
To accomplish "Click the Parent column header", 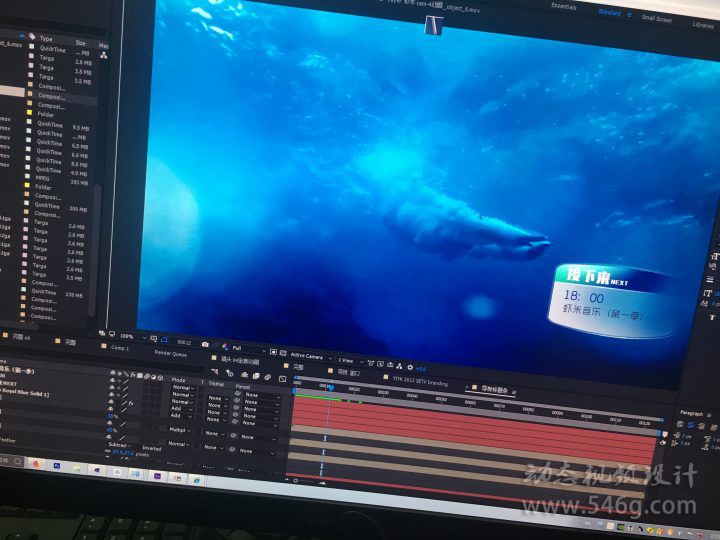I will (x=242, y=386).
